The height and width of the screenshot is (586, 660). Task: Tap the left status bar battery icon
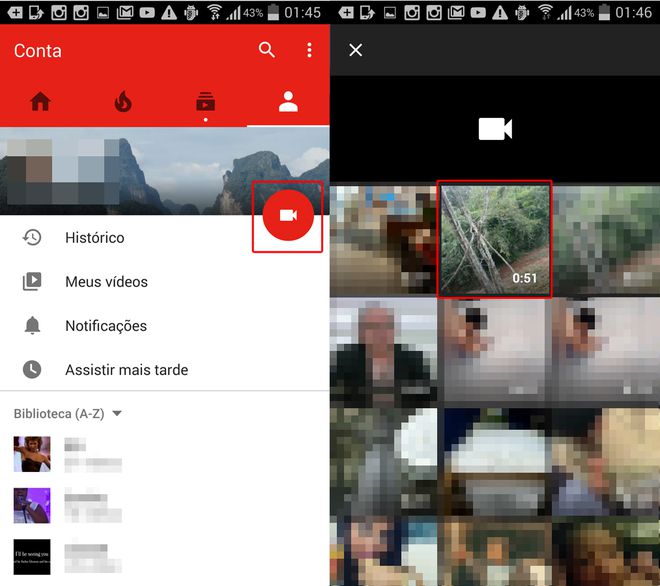(x=273, y=12)
